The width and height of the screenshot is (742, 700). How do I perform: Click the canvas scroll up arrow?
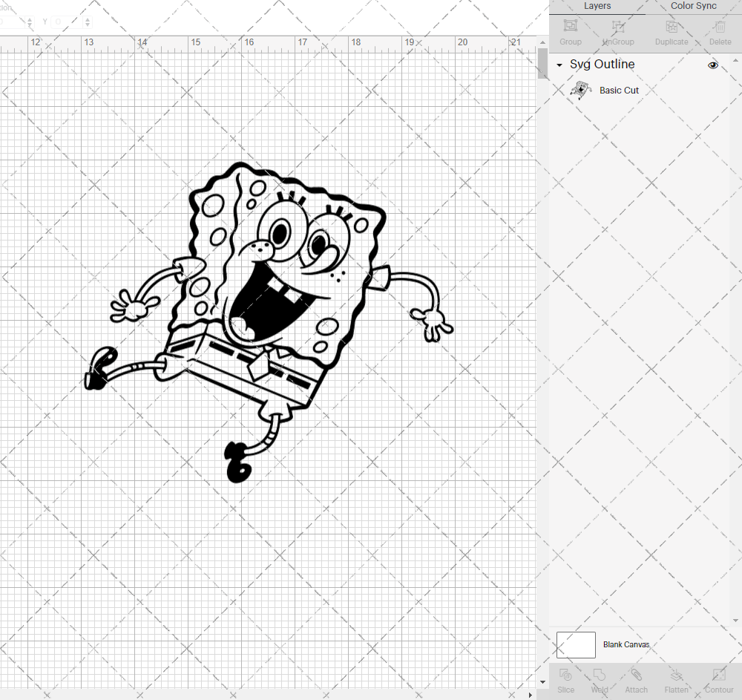point(542,42)
